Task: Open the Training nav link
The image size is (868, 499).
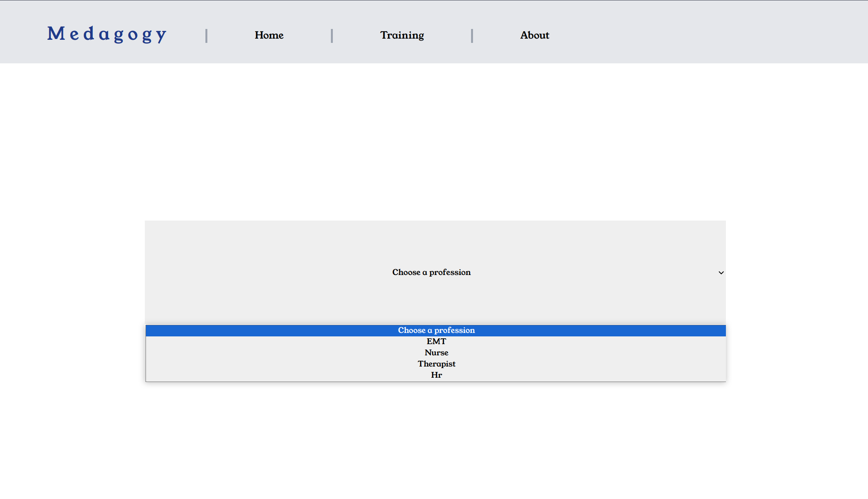Action: 402,35
